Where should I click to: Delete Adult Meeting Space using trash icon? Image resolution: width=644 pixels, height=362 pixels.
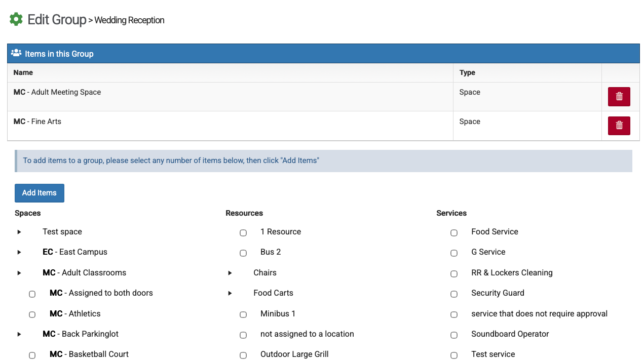pos(619,97)
